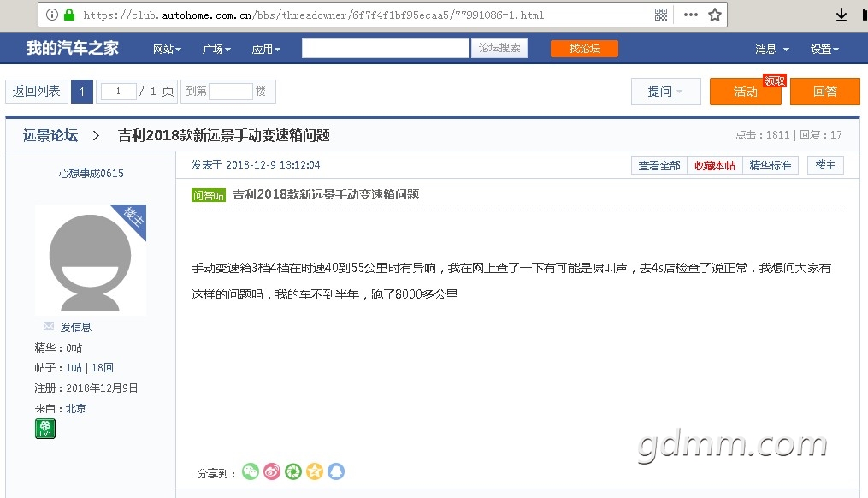Screen dimensions: 868x498
Task: Share via the green camera-shutter icon
Action: pyautogui.click(x=293, y=471)
